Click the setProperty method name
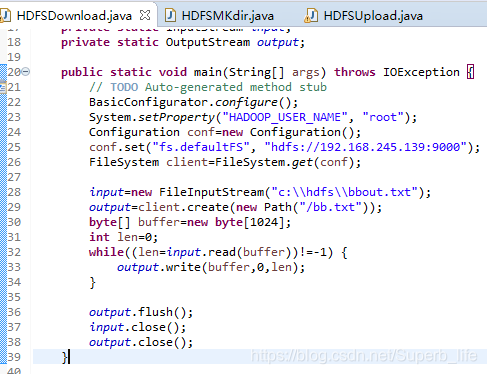Screen dimensions: 487x374 click(x=176, y=117)
